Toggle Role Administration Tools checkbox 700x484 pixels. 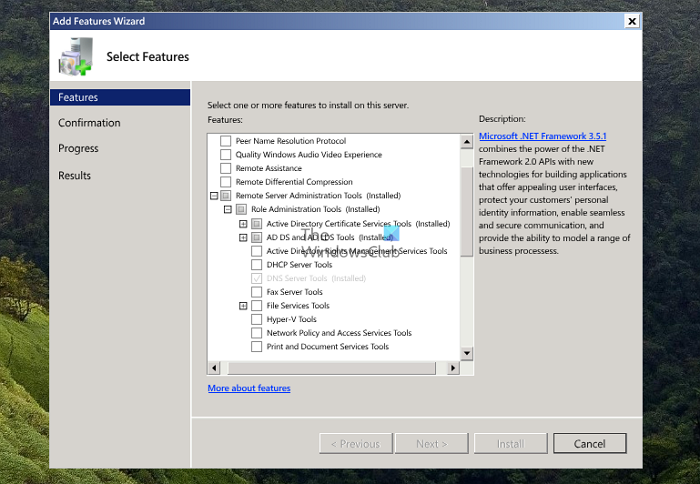(x=241, y=209)
